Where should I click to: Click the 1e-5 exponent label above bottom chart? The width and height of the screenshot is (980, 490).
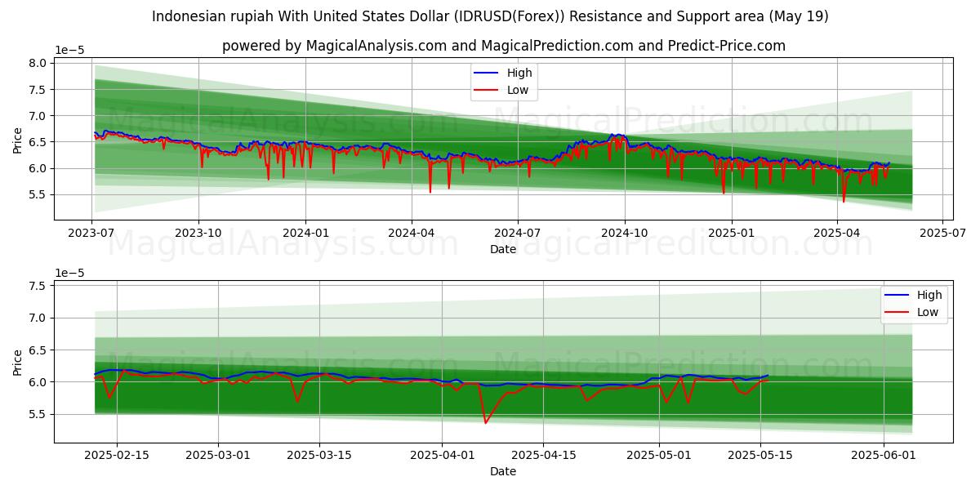(69, 273)
